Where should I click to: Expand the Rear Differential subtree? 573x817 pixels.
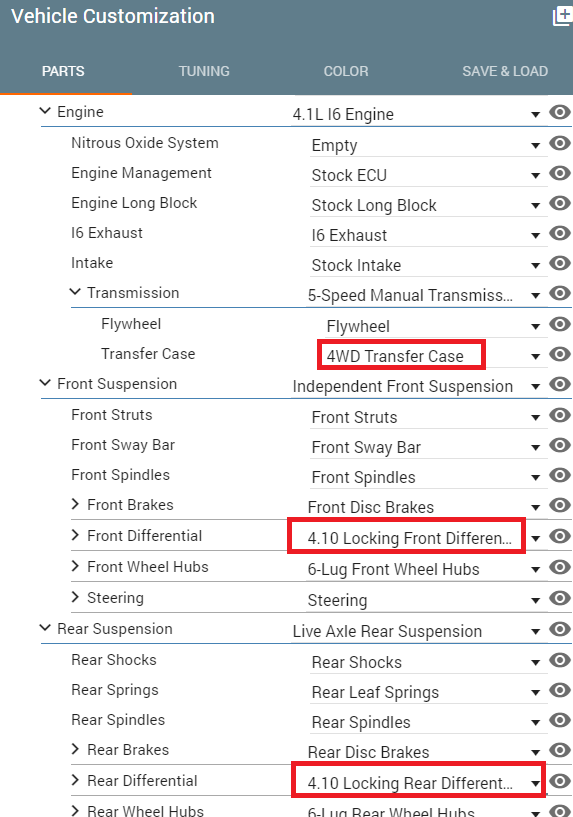tap(76, 780)
